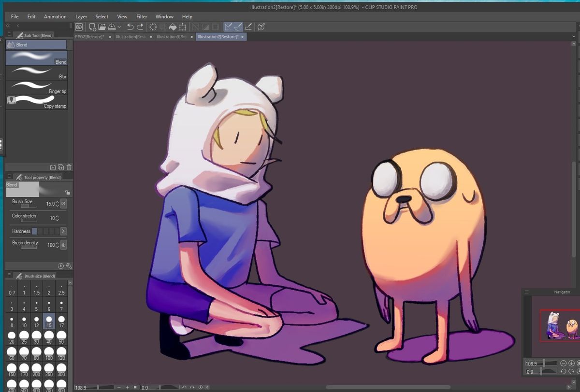Open the Edit menu
The width and height of the screenshot is (580, 392).
(x=31, y=16)
